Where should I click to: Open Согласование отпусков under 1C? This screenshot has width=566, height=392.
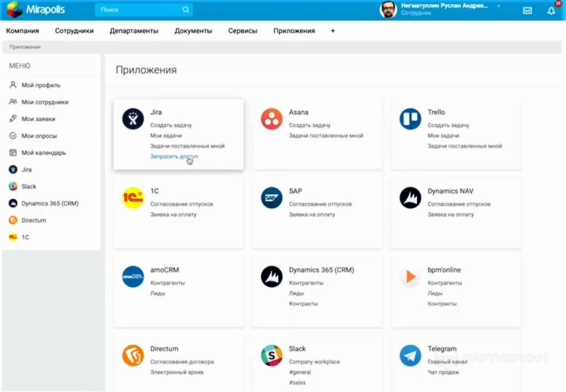pos(182,204)
